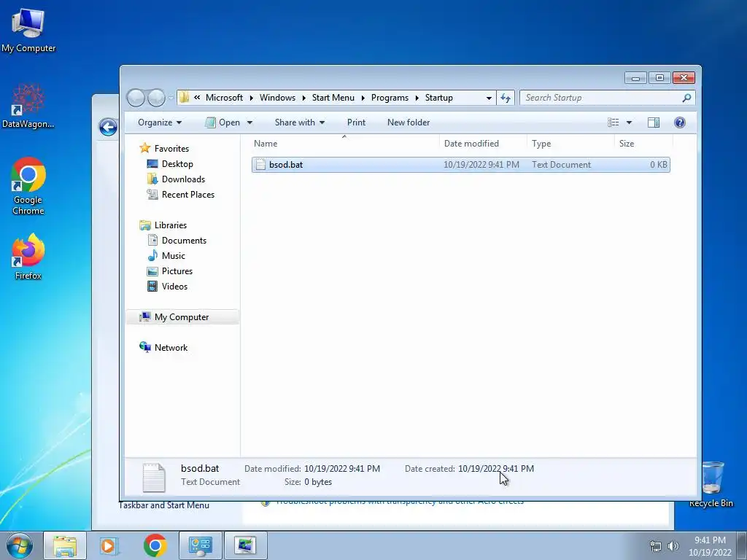Switch to the monitor-icon taskbar app
Viewport: 747px width, 560px height.
coord(245,545)
